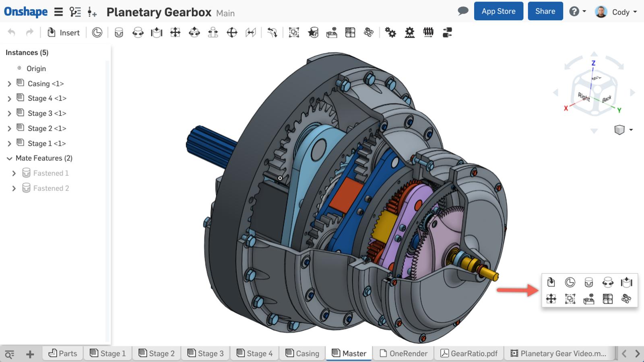Collapse the Mate Features group

(x=9, y=158)
